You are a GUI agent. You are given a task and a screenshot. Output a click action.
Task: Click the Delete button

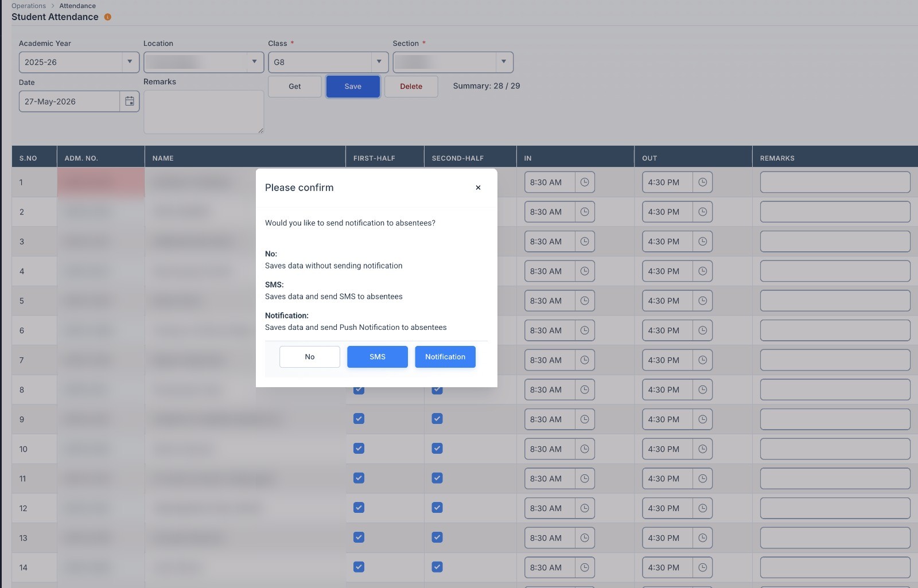(x=411, y=87)
